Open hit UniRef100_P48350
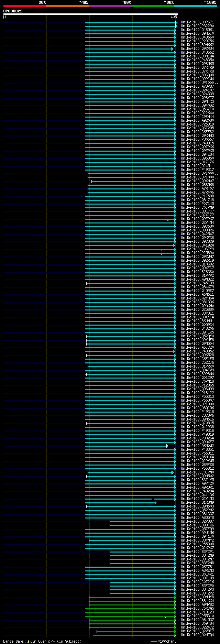 tap(197, 60)
